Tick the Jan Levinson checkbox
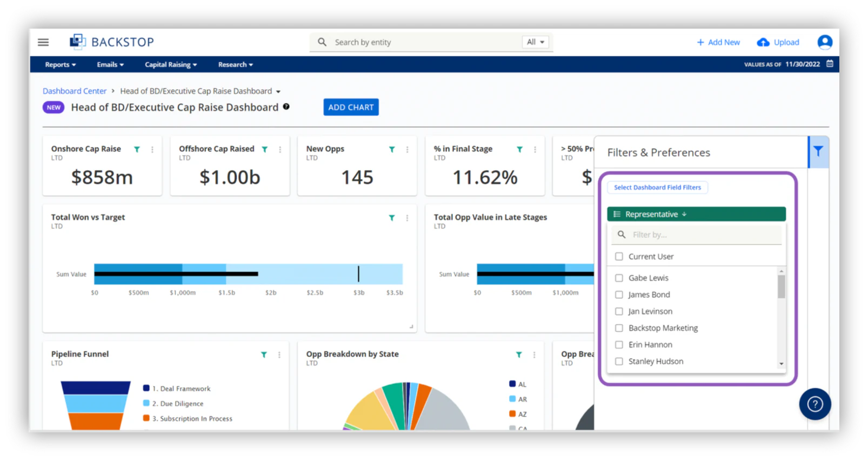This screenshot has width=868, height=461. click(619, 311)
